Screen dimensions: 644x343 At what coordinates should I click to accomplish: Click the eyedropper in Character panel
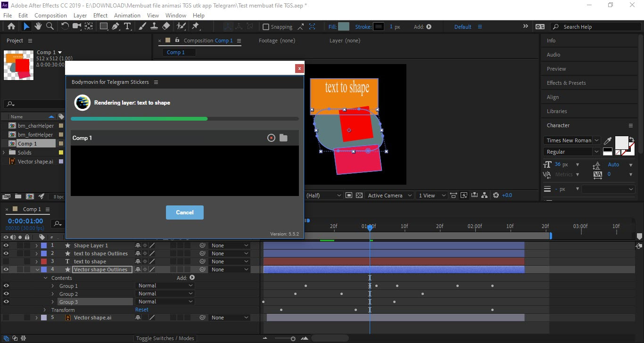pyautogui.click(x=608, y=140)
